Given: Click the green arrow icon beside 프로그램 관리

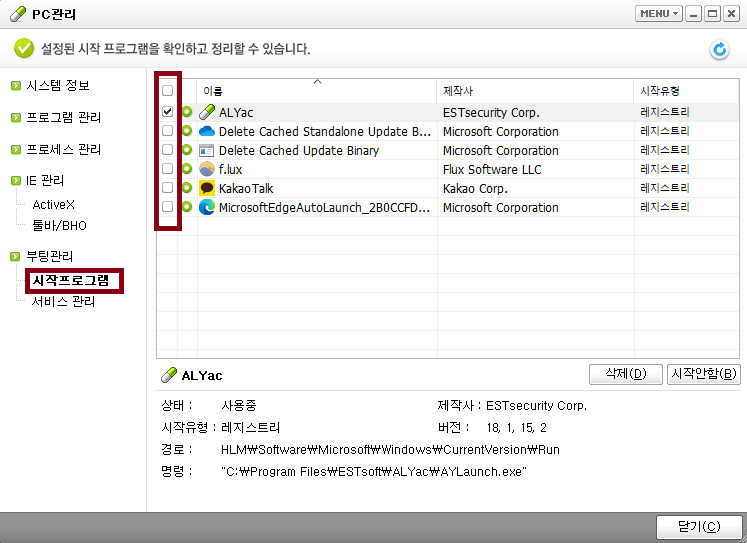Looking at the screenshot, I should 16,118.
